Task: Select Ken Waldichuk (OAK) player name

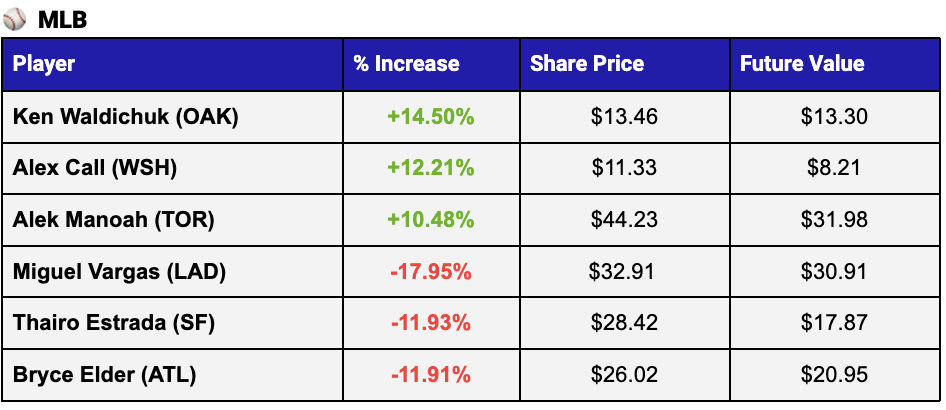Action: tap(125, 116)
